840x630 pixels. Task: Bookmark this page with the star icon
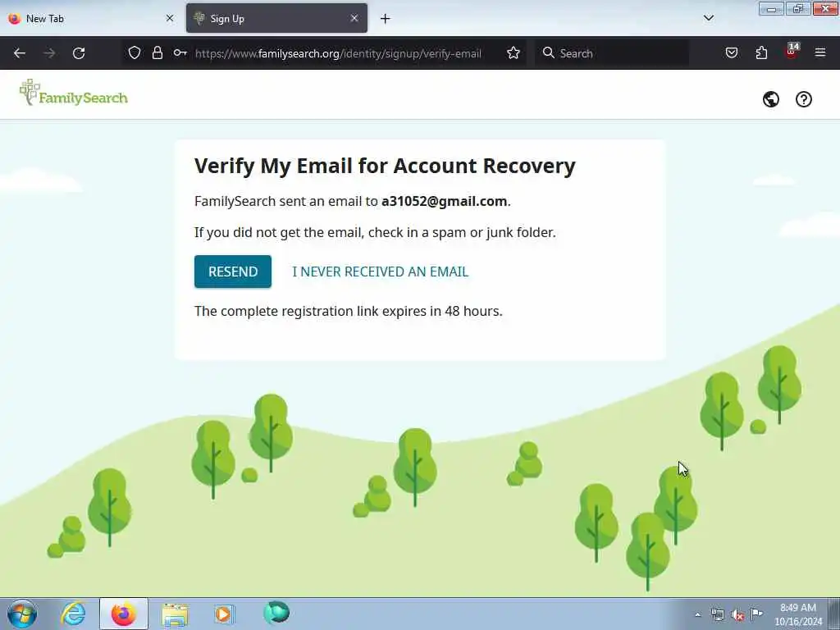coord(514,52)
